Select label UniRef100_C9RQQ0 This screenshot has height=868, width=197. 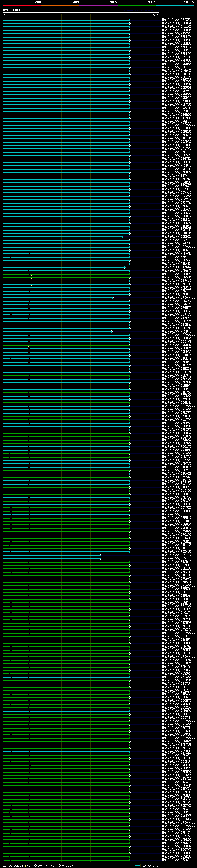[177, 345]
